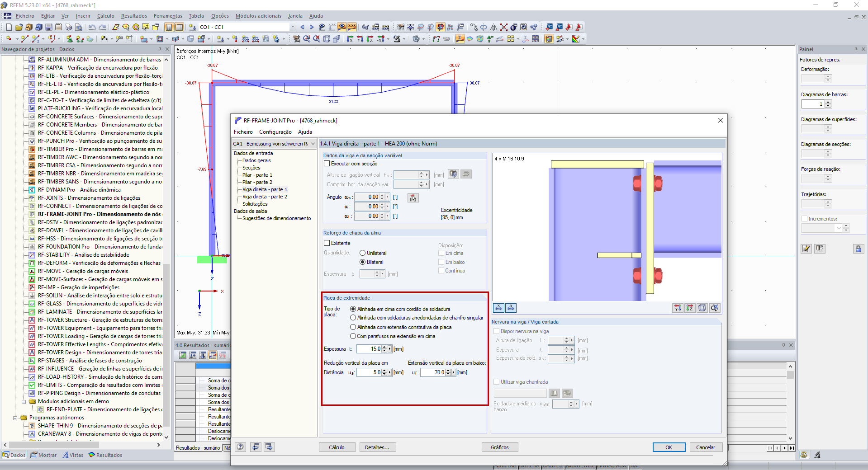
Task: Confirm dialog with OK button
Action: pyautogui.click(x=669, y=447)
